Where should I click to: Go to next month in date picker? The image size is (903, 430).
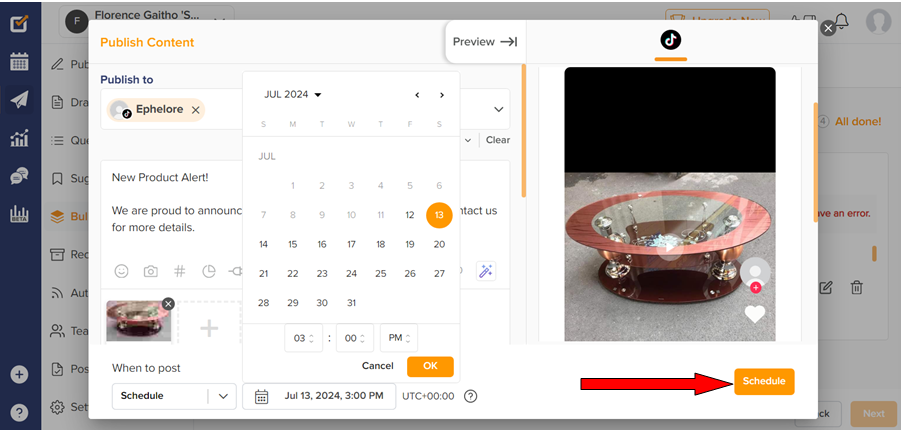pos(442,95)
